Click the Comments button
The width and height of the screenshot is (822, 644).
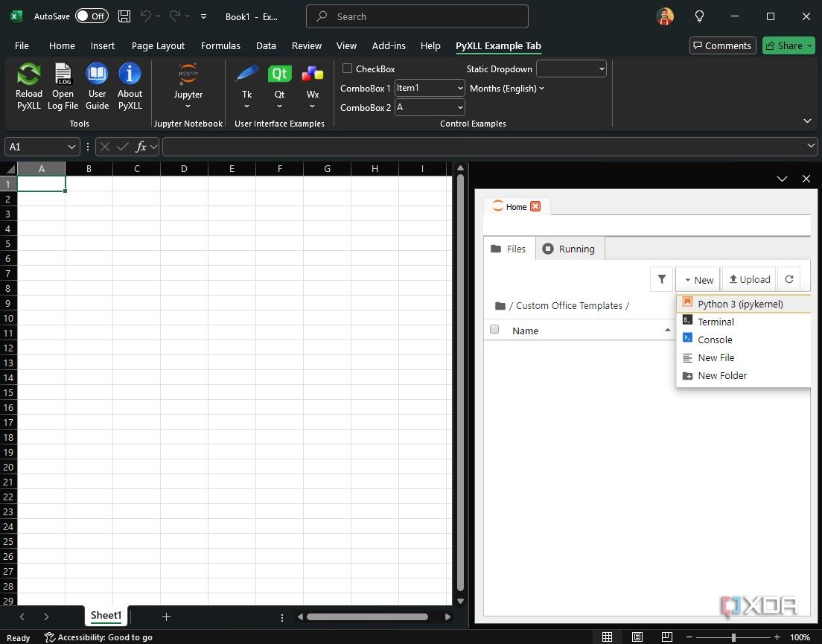pyautogui.click(x=722, y=45)
